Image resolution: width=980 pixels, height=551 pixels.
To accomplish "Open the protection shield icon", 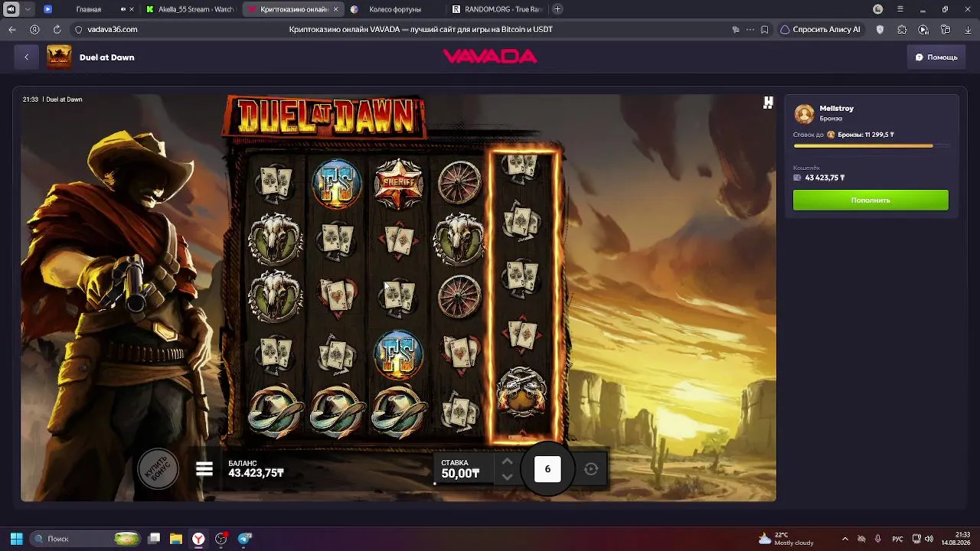I will (880, 30).
